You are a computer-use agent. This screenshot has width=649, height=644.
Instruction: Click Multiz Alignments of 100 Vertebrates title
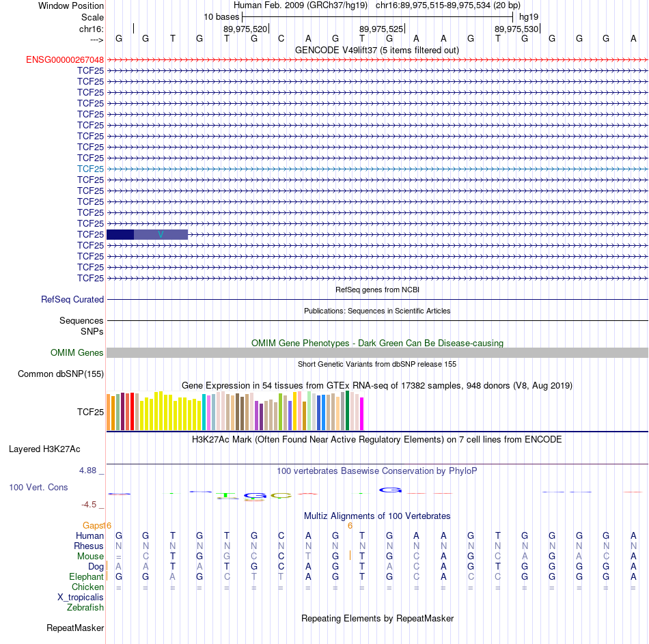coord(377,516)
